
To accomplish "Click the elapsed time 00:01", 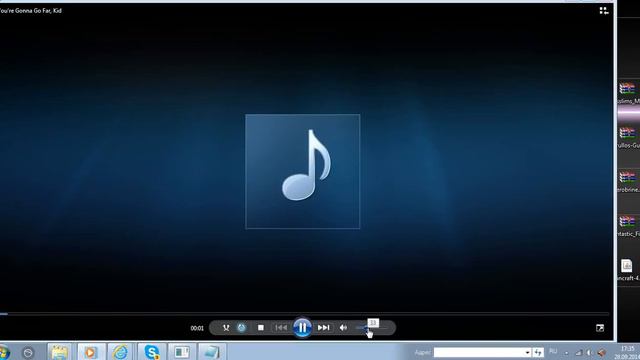I will (x=197, y=328).
